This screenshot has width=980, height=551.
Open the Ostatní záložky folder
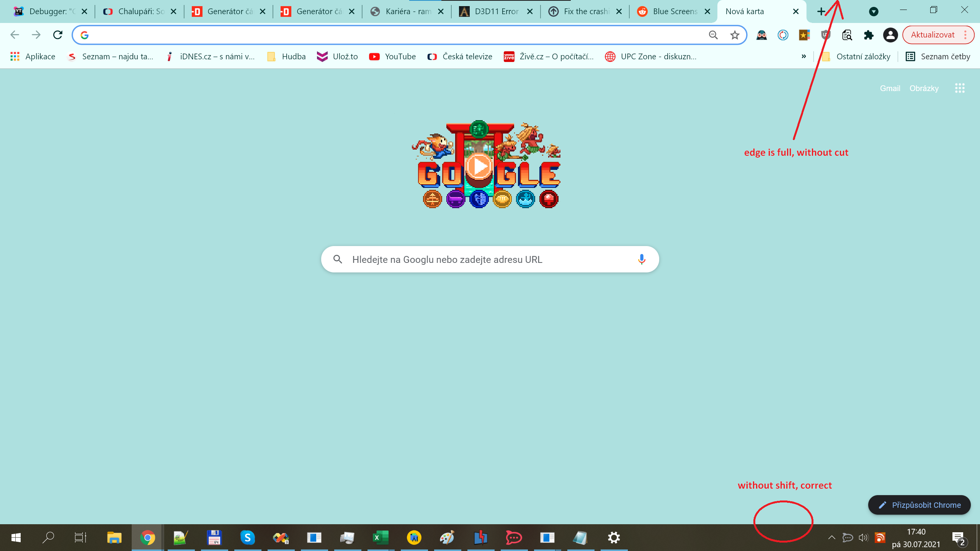(x=856, y=57)
